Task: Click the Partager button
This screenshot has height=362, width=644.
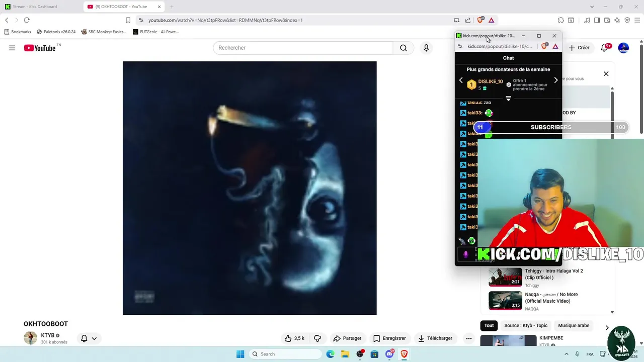Action: 348,338
